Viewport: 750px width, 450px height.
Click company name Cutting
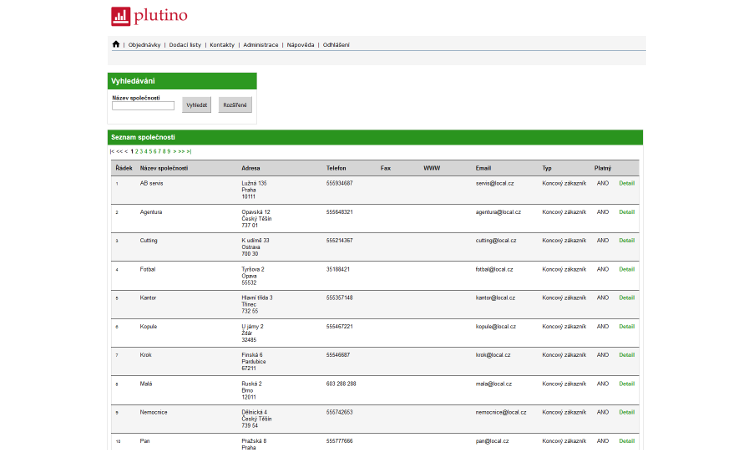[148, 241]
